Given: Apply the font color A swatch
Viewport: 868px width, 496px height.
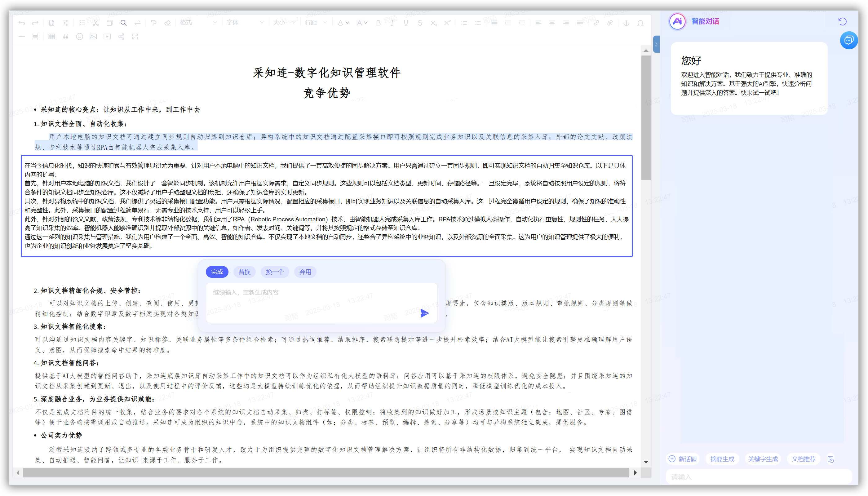Looking at the screenshot, I should [x=340, y=23].
